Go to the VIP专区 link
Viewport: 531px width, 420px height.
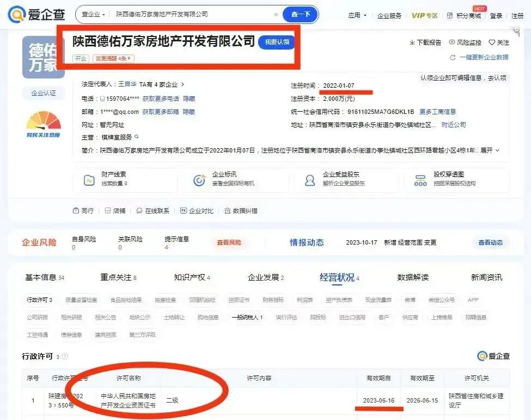[x=424, y=16]
